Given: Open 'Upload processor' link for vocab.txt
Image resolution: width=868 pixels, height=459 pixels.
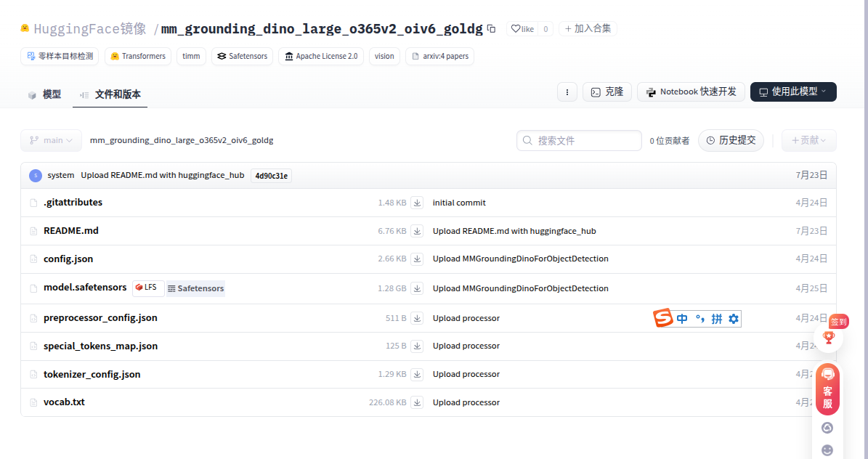Looking at the screenshot, I should (466, 402).
